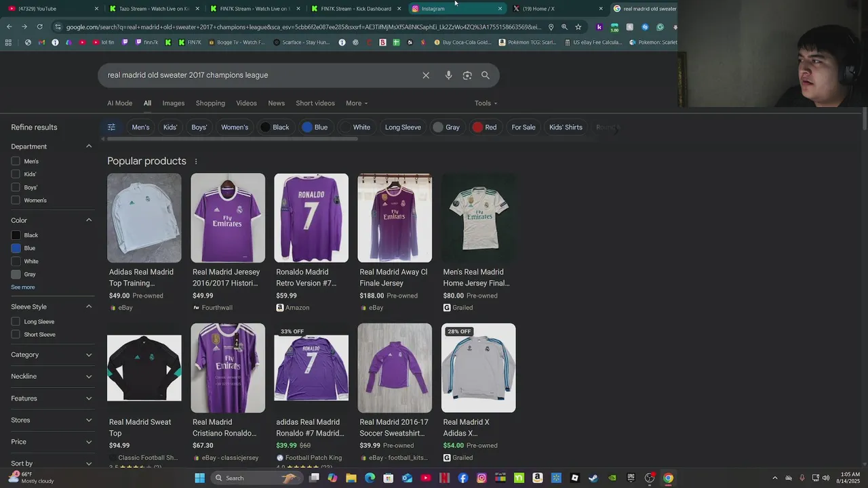
Task: Click the Google search input field
Action: pyautogui.click(x=261, y=75)
